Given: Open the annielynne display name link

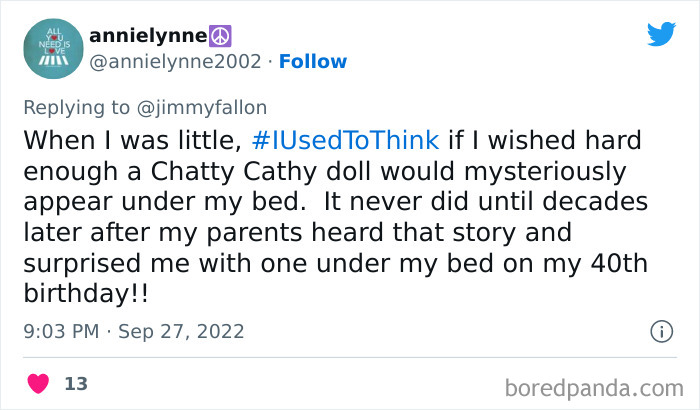Looking at the screenshot, I should click(x=146, y=36).
